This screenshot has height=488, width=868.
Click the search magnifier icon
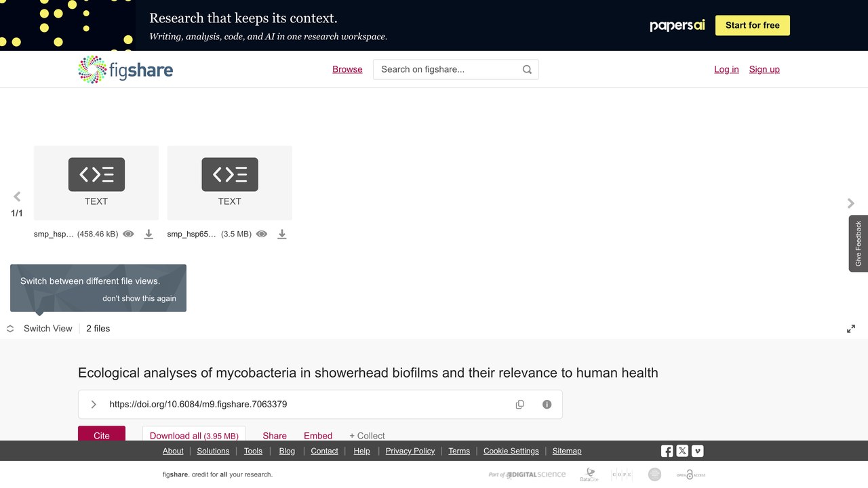[527, 69]
